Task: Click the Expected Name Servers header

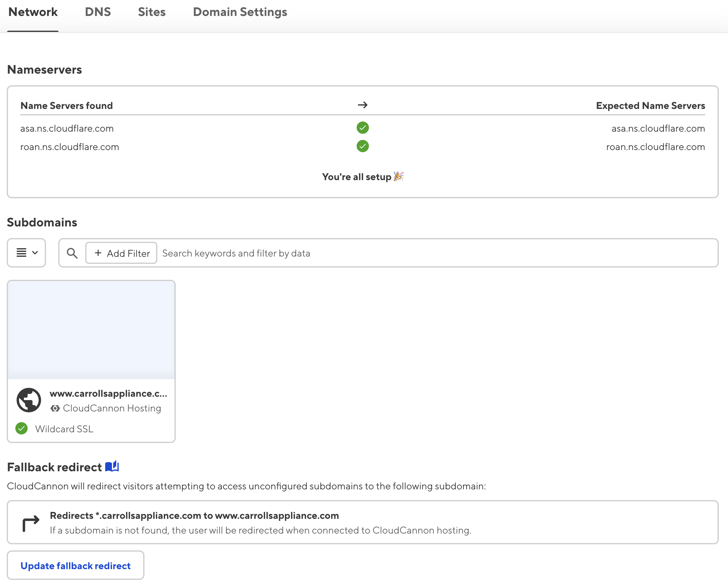Action: coord(650,106)
